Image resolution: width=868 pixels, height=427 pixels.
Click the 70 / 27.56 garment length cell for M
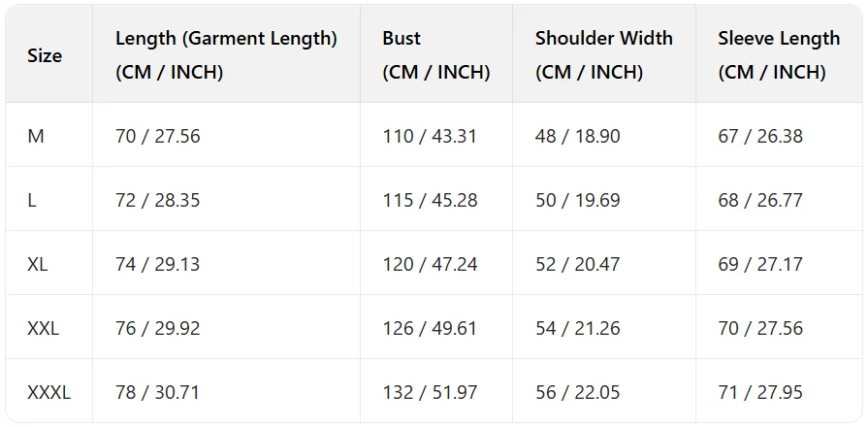(157, 136)
